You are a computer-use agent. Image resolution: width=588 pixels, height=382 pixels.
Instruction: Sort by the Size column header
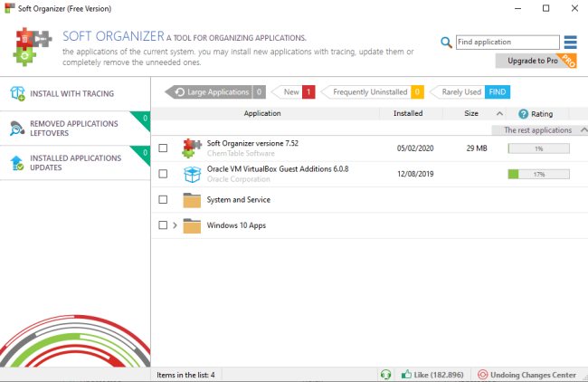[471, 113]
